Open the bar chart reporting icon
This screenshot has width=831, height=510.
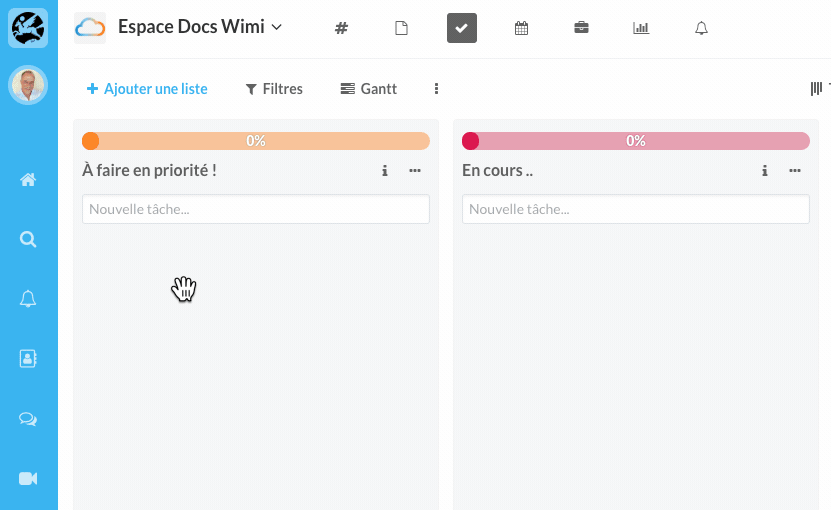click(641, 28)
